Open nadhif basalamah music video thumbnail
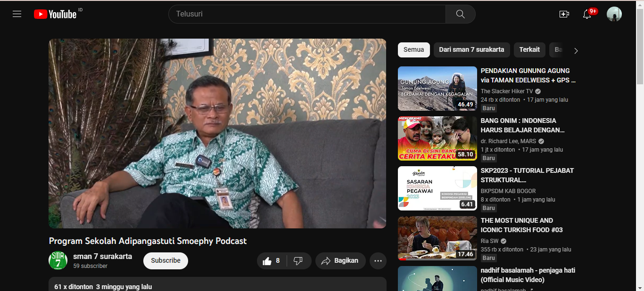 point(438,278)
